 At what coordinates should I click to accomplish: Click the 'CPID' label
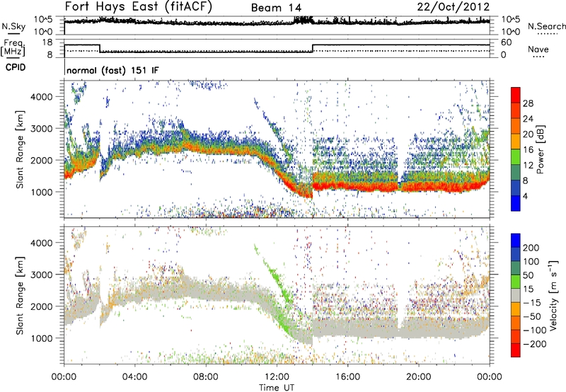coord(16,67)
